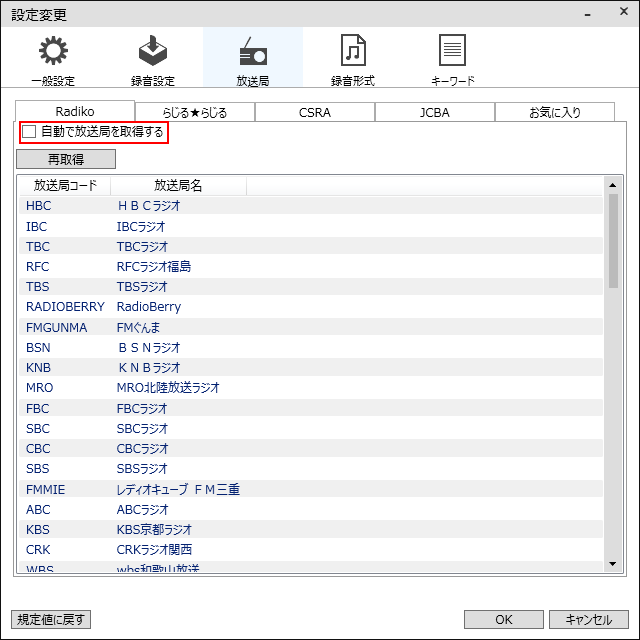
Task: Select the FBC station code
Action: (38, 409)
